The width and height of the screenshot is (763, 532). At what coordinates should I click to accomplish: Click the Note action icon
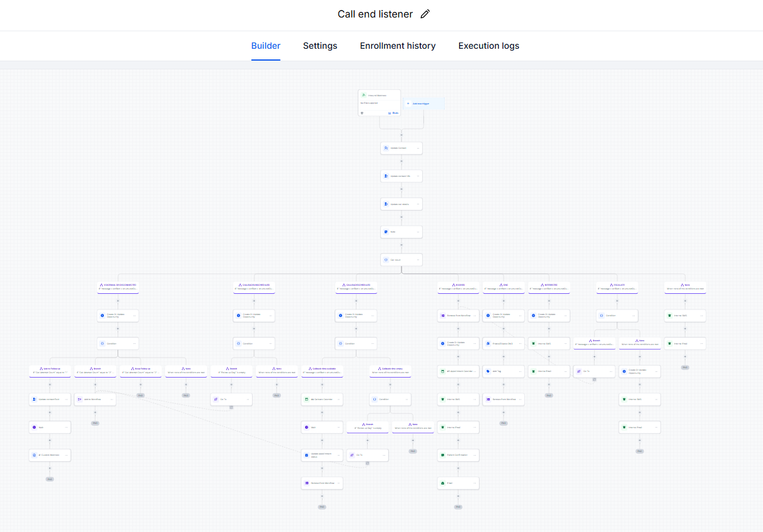(387, 231)
